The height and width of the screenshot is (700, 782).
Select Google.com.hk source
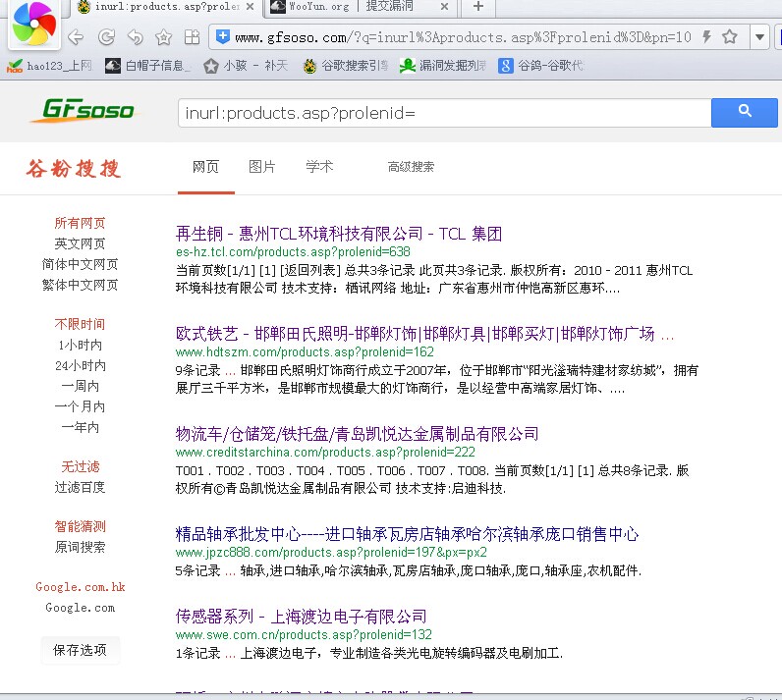pos(80,587)
